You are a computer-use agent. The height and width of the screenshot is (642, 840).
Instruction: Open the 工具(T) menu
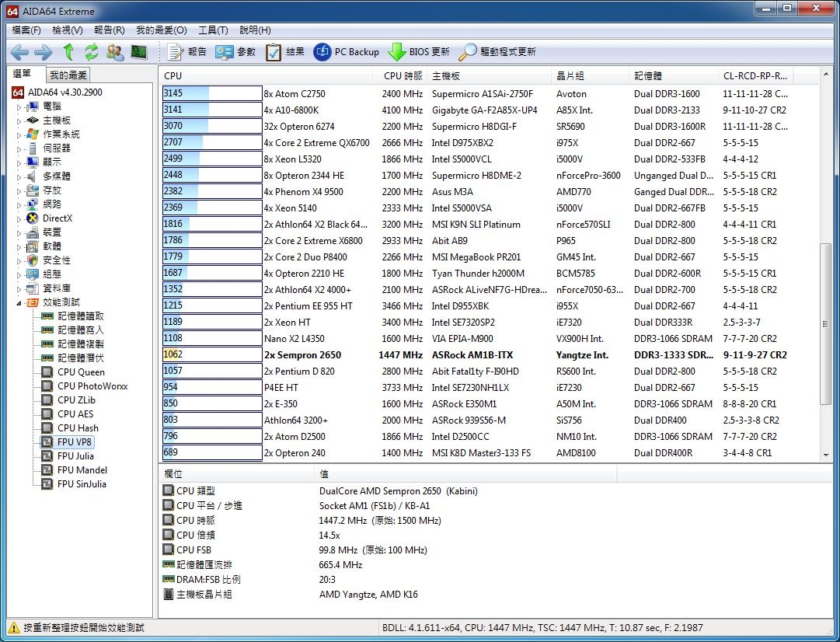pos(213,30)
